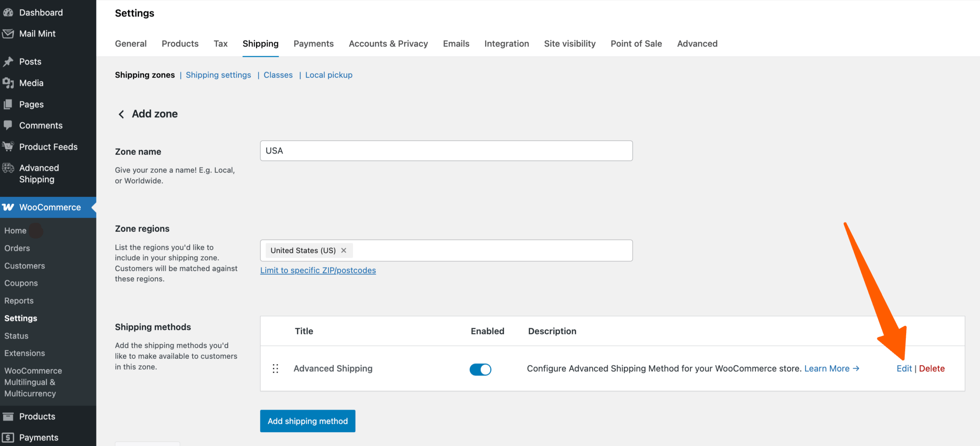
Task: Click the Payments dollar icon in sidebar
Action: [x=8, y=437]
